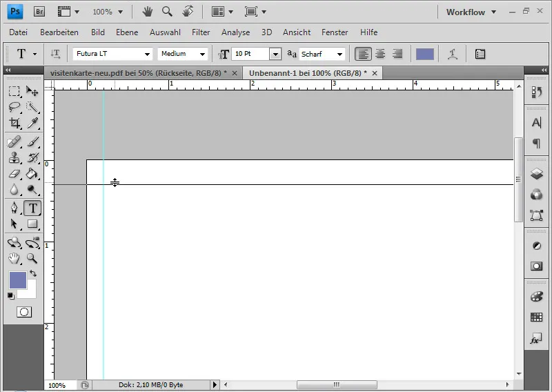The width and height of the screenshot is (552, 392).
Task: Swap foreground and background colors
Action: (x=33, y=273)
